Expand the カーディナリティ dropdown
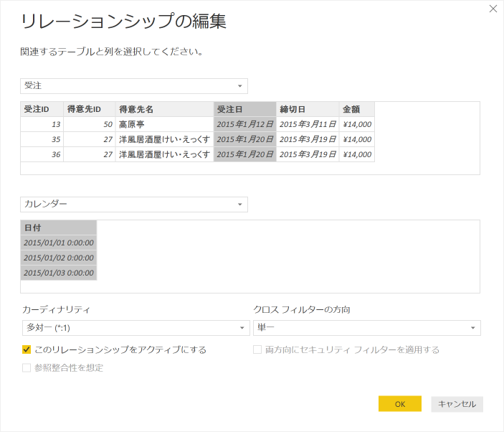The image size is (504, 432). 136,328
